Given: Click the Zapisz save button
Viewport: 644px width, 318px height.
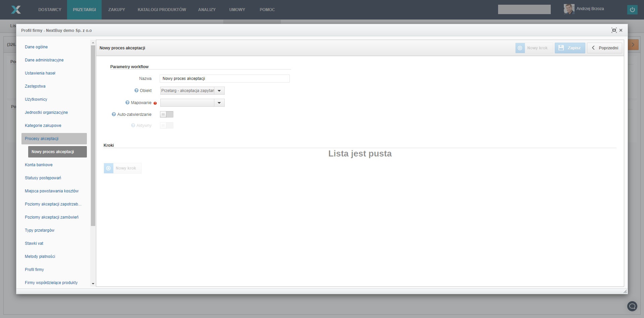Looking at the screenshot, I should (x=570, y=48).
